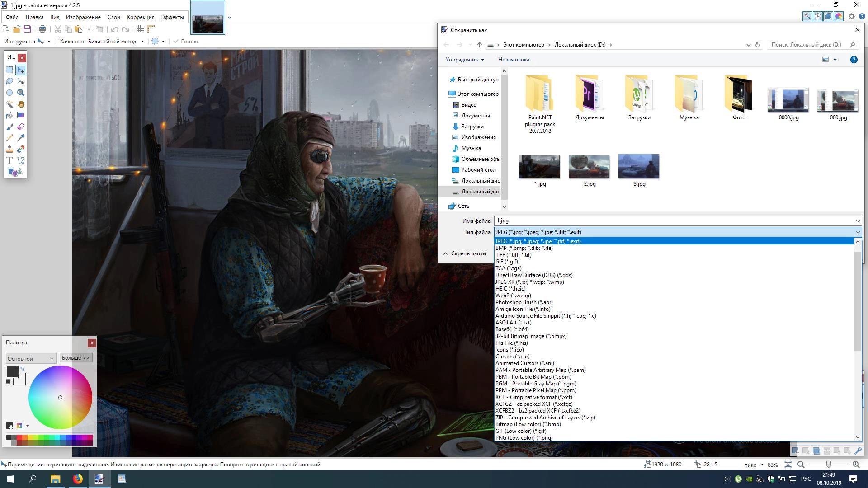This screenshot has height=488, width=868.
Task: Select the Shapes tool
Action: (x=15, y=172)
